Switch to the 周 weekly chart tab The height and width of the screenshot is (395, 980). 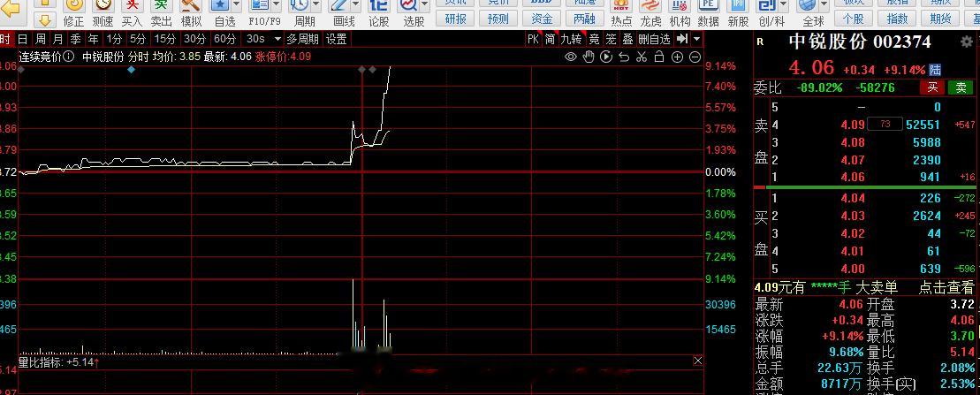tap(40, 39)
